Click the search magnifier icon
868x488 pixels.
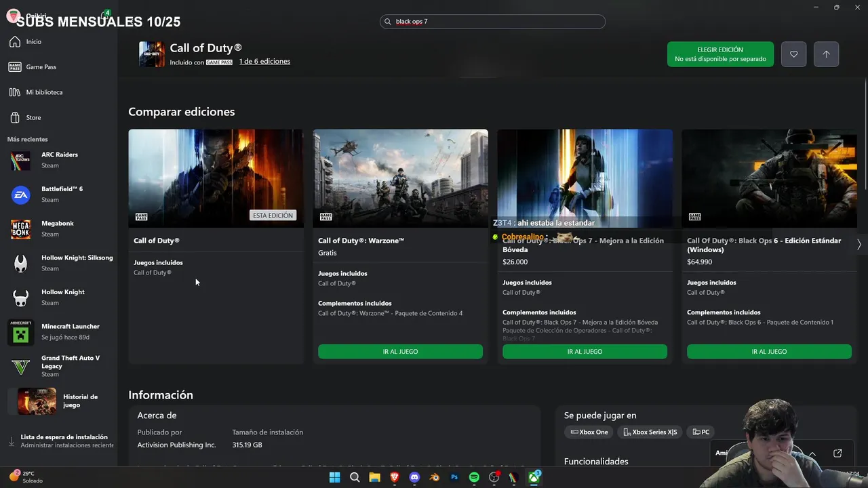[389, 22]
